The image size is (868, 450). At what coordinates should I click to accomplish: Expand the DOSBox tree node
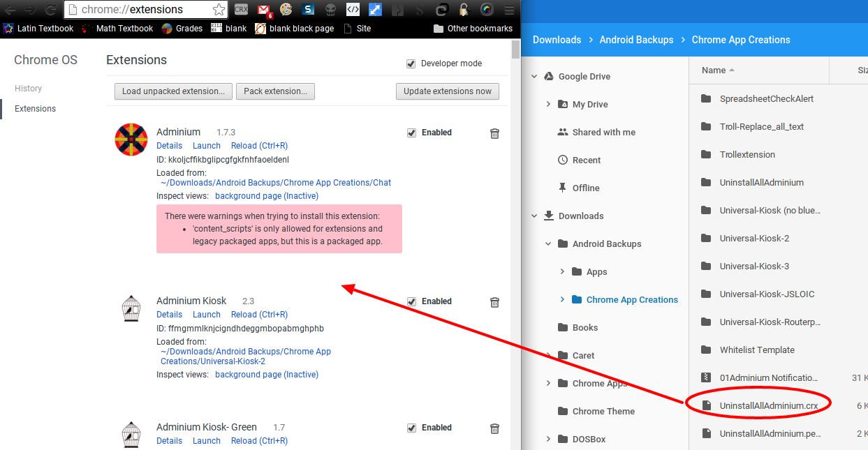pyautogui.click(x=548, y=440)
